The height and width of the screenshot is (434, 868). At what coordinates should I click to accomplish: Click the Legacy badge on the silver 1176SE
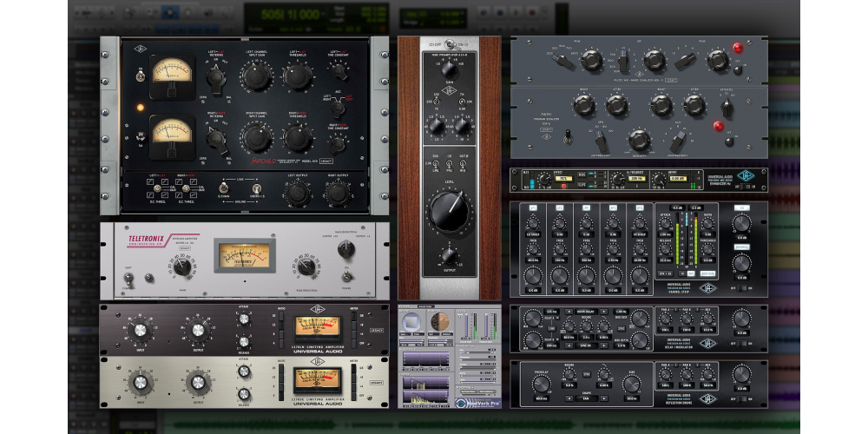coord(377,383)
